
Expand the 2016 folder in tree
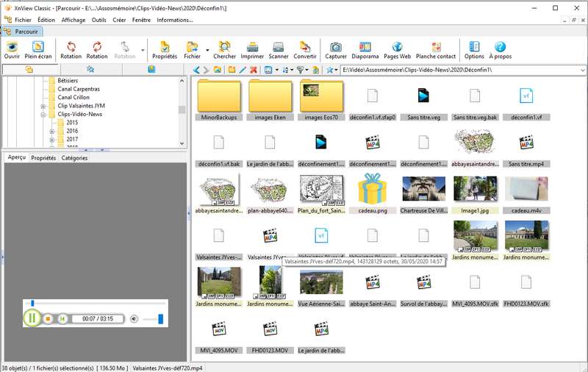(x=52, y=132)
